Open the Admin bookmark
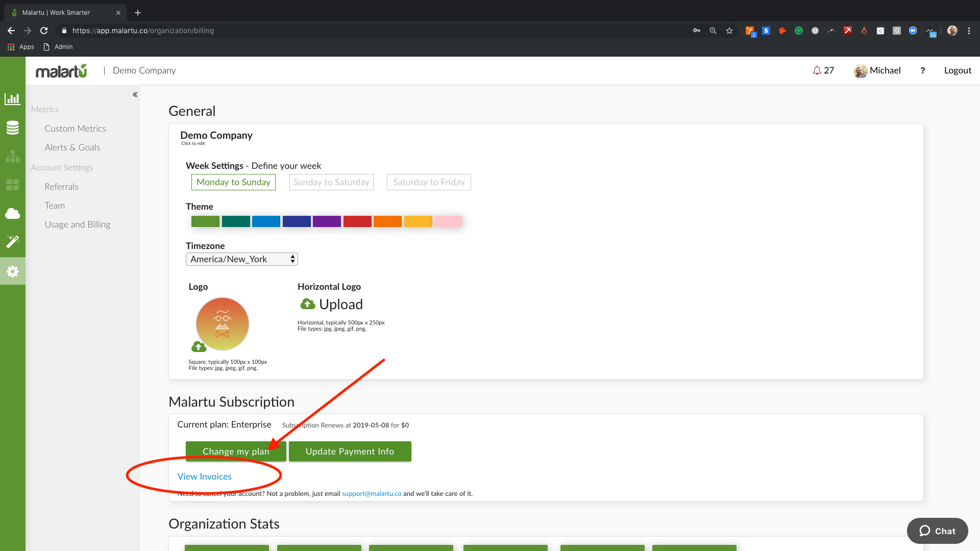 [58, 47]
